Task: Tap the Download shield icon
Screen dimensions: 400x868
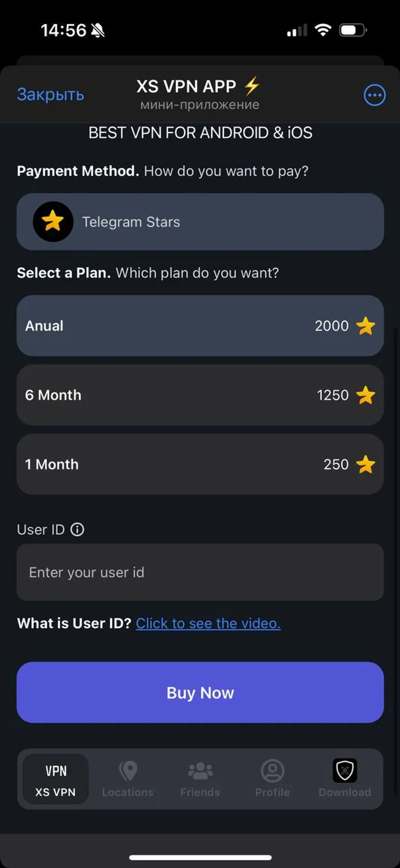Action: [x=344, y=771]
